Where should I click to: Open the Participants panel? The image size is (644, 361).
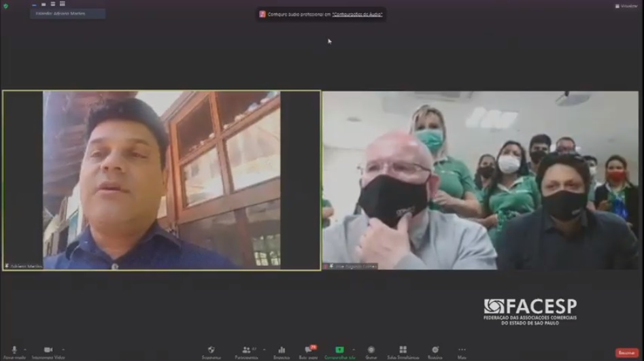point(246,350)
